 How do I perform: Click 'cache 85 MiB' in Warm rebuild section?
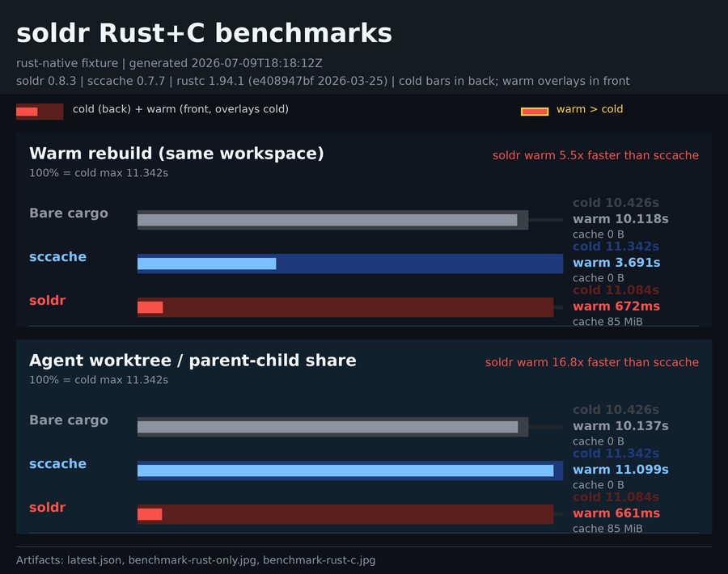(x=607, y=322)
